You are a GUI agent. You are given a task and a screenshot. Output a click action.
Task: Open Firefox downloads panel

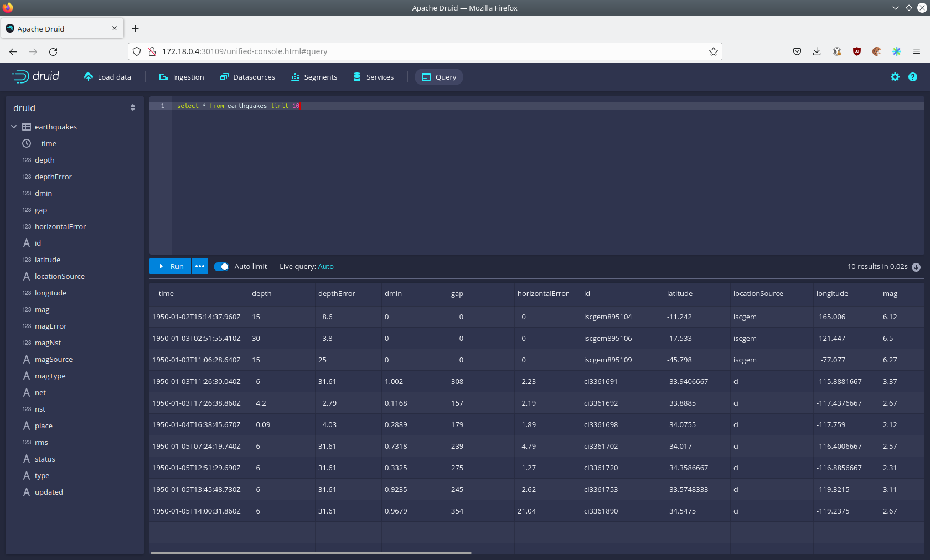pyautogui.click(x=817, y=51)
